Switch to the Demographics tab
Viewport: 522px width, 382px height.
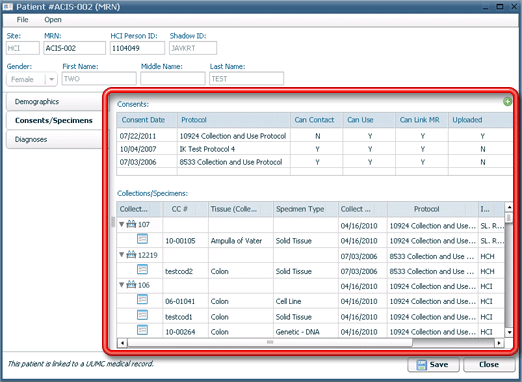pyautogui.click(x=54, y=102)
